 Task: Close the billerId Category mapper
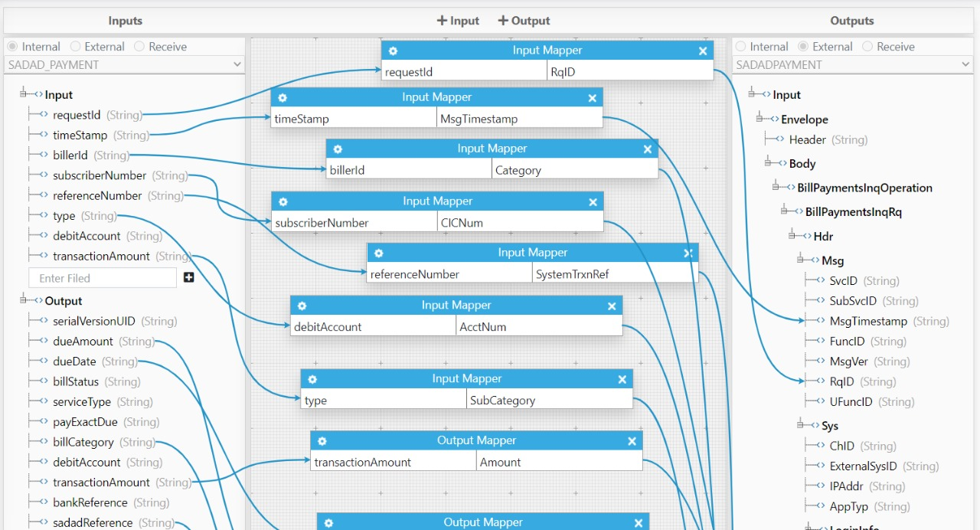648,149
